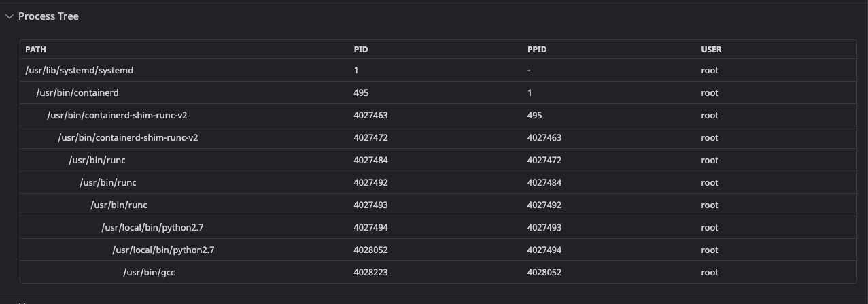The image size is (868, 304).
Task: Collapse the Process Tree section chevron
Action: (x=10, y=16)
